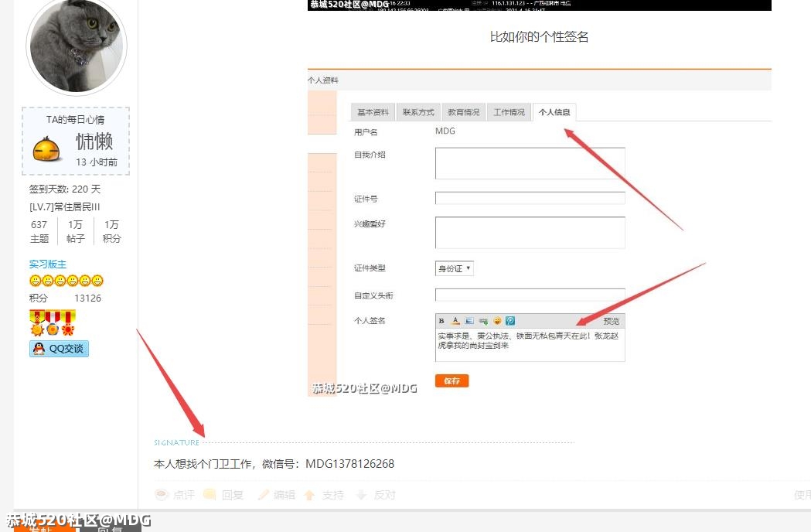This screenshot has width=811, height=532.
Task: Open the smiley emoticon picker in the signature editor
Action: [497, 321]
